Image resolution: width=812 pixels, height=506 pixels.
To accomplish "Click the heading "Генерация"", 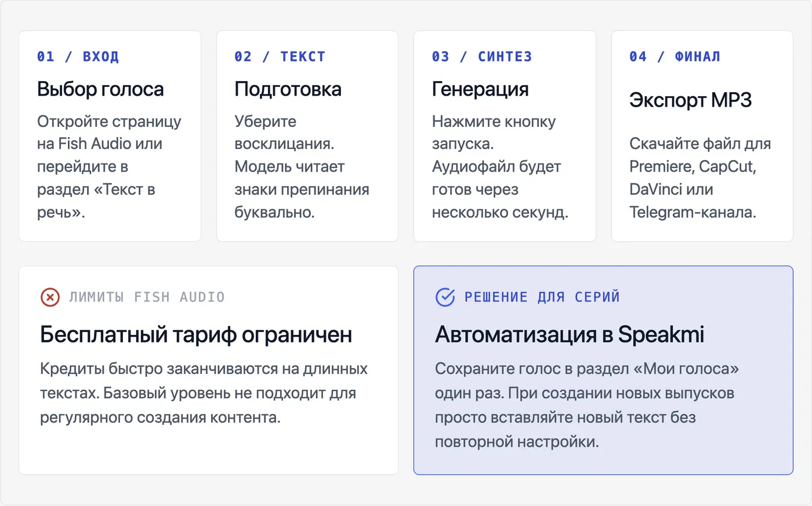I will [480, 89].
